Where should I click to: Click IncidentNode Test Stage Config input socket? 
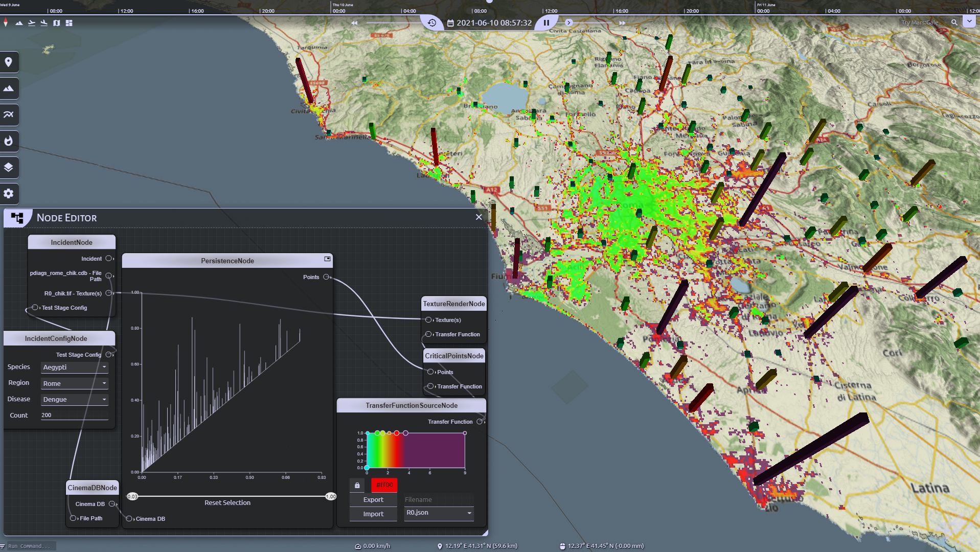(x=35, y=308)
